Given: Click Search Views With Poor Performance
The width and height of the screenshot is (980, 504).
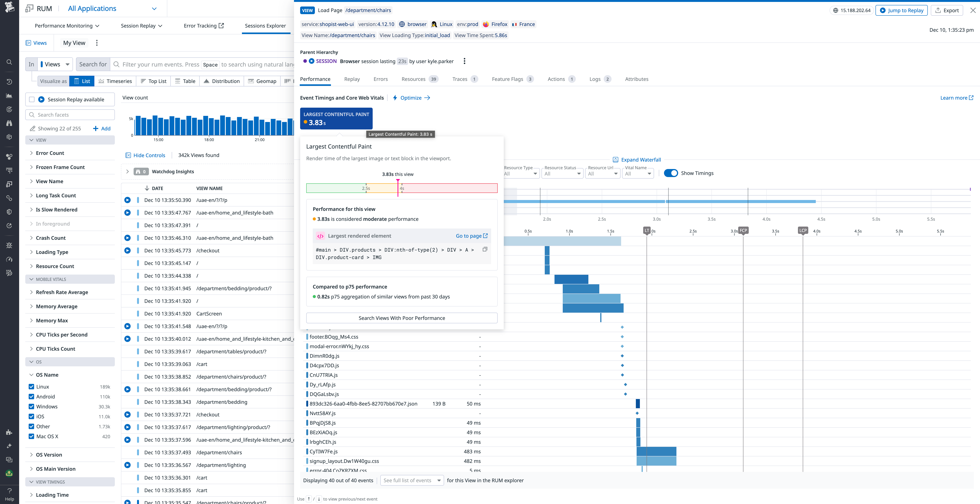Looking at the screenshot, I should [402, 318].
